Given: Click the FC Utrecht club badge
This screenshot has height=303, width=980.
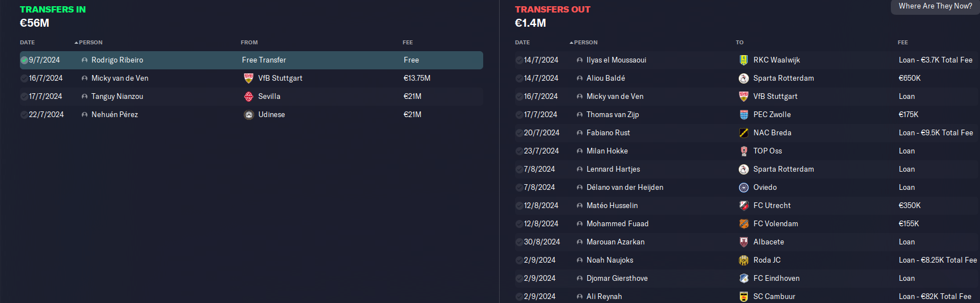Looking at the screenshot, I should click(x=743, y=205).
